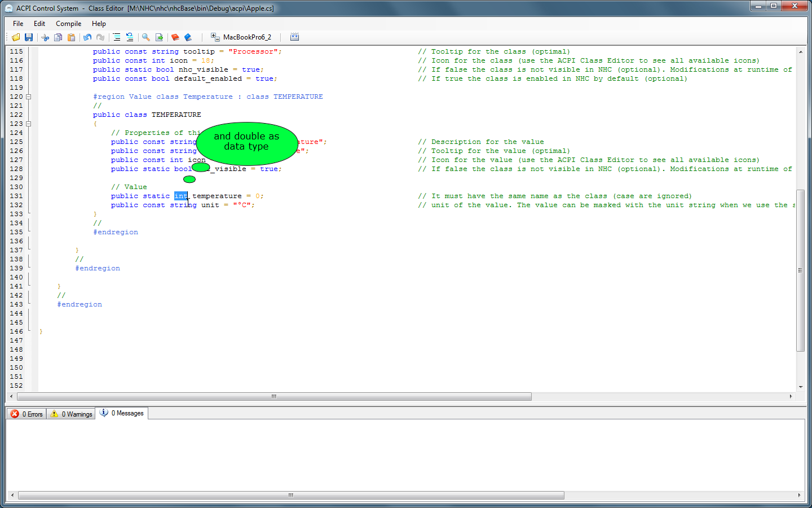Click the blue book toolbar icon
Image resolution: width=812 pixels, height=508 pixels.
click(188, 37)
